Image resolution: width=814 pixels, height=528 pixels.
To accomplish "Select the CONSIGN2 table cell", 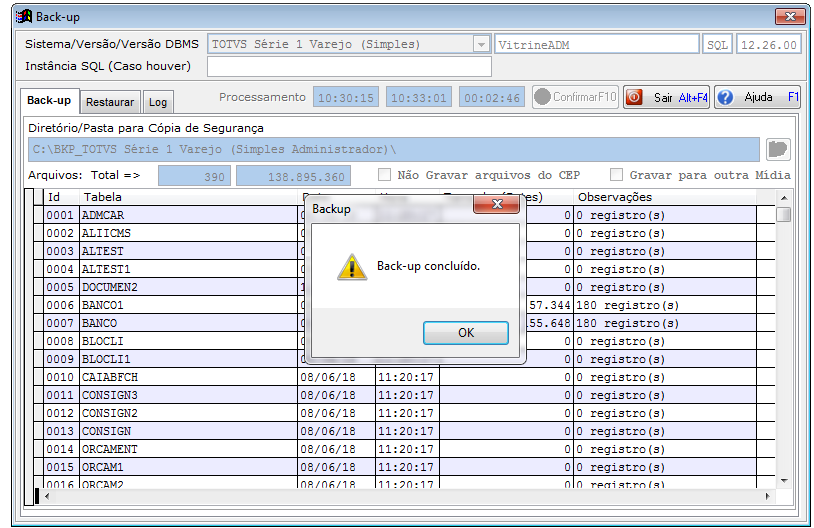I will [188, 413].
